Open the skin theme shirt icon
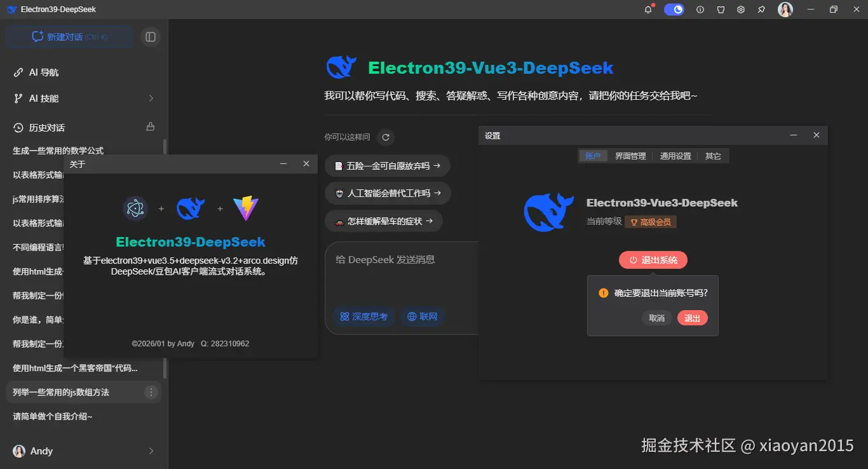Screen dimensions: 868x469 click(x=721, y=10)
